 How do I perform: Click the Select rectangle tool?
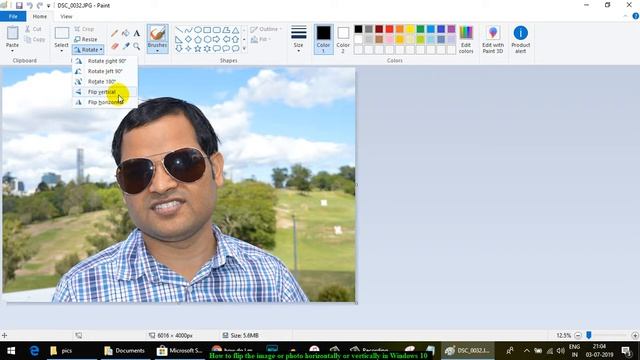(x=62, y=33)
